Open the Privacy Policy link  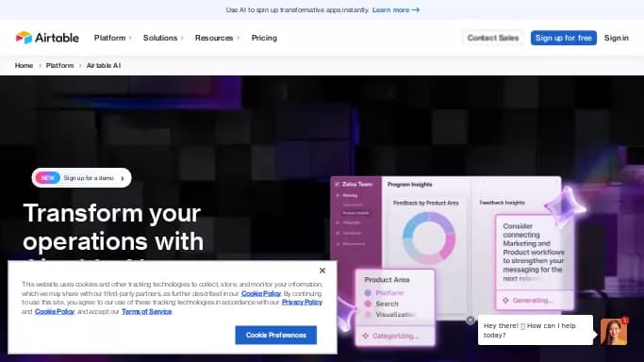pos(302,302)
